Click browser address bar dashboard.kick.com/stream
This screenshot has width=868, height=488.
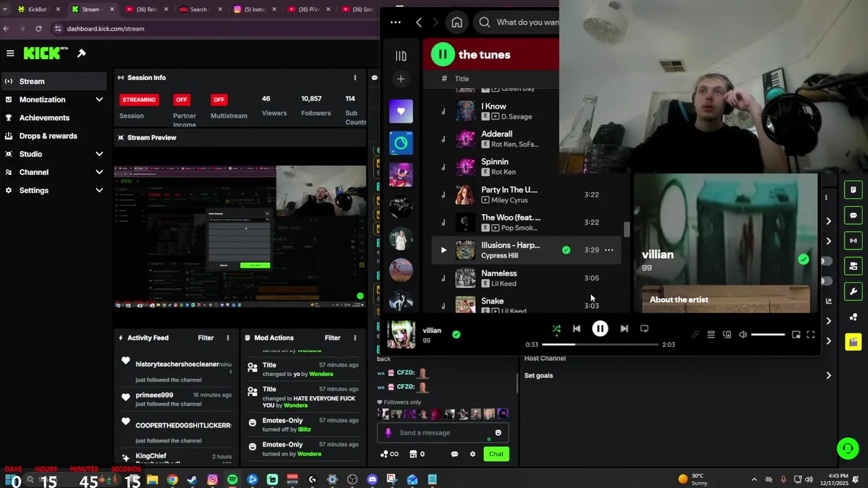(105, 28)
